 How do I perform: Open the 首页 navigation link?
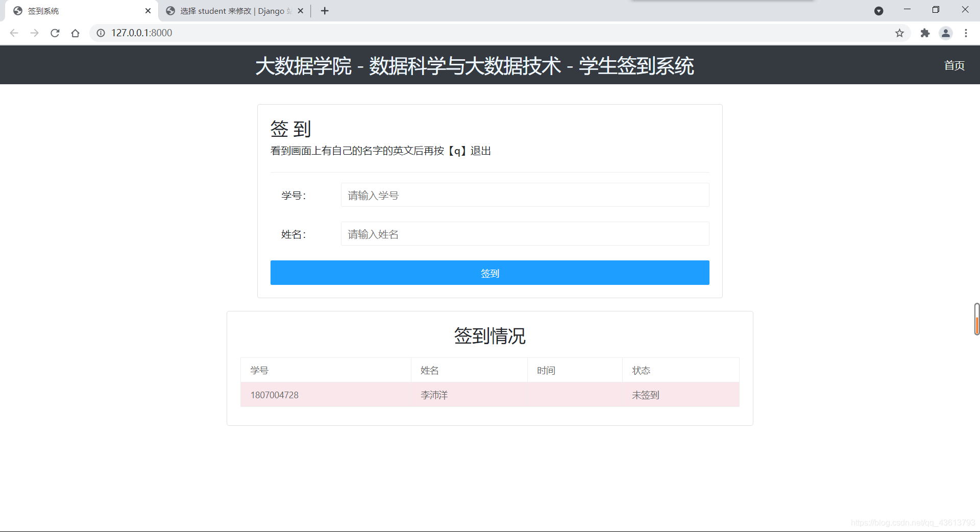click(x=954, y=65)
